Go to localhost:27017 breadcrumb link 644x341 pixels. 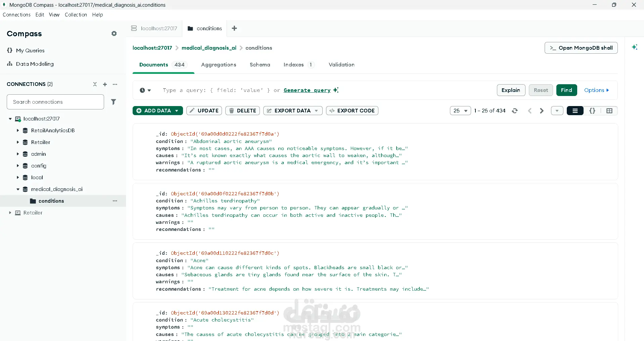coord(152,48)
